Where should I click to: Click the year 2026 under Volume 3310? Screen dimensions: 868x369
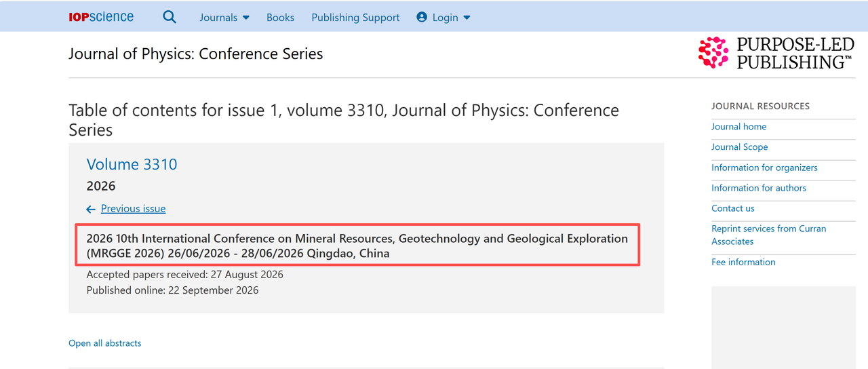pos(101,186)
